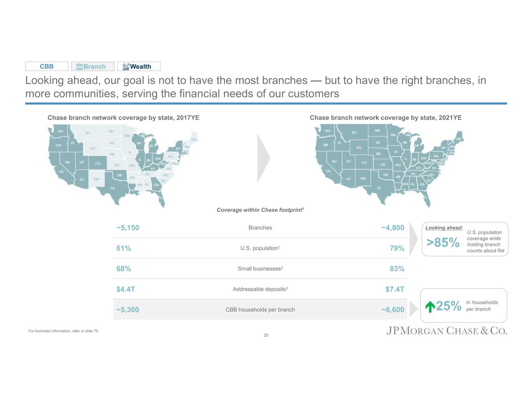This screenshot has height=411, width=532.
Task: Click Montana on the 2021YE map
Action: coord(354,132)
